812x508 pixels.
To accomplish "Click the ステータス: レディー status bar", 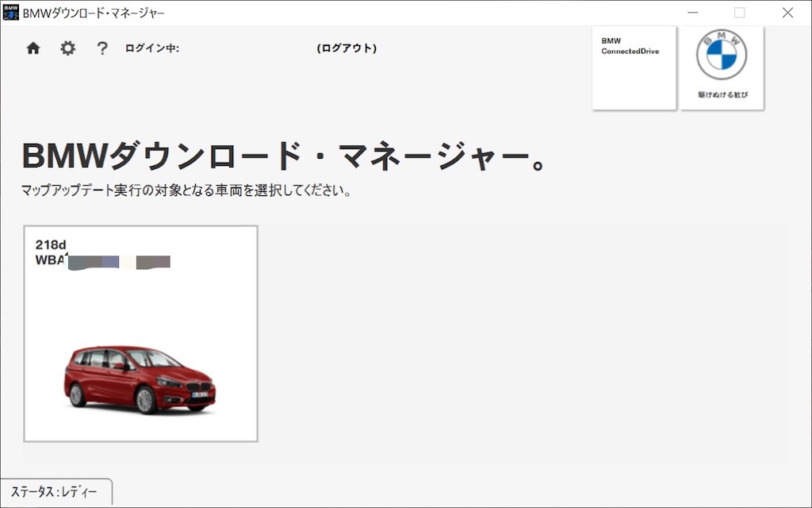I will coord(56,493).
